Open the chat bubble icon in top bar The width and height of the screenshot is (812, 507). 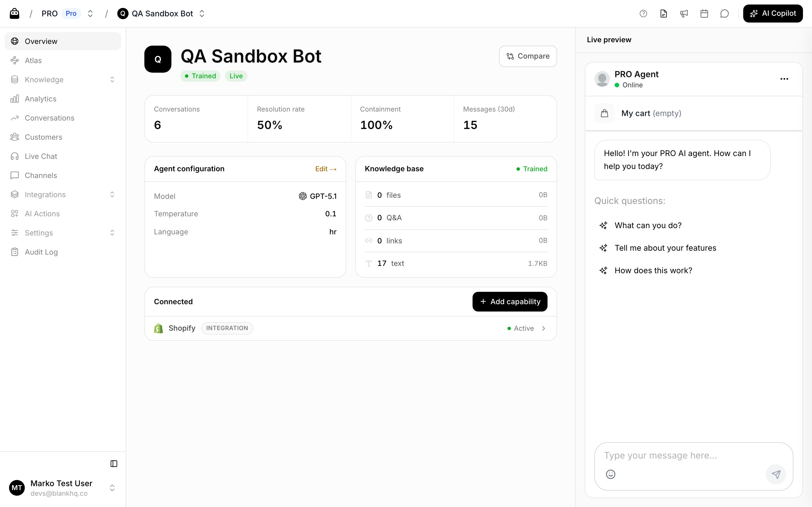pos(724,14)
